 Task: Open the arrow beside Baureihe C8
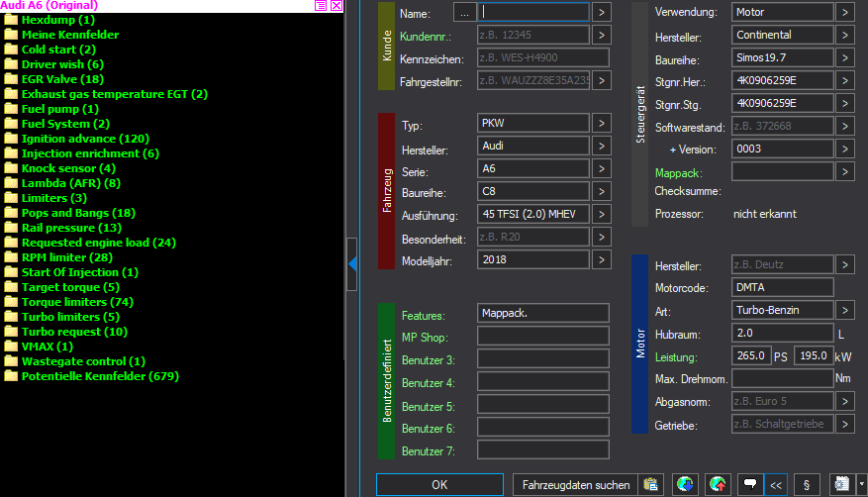[x=601, y=191]
